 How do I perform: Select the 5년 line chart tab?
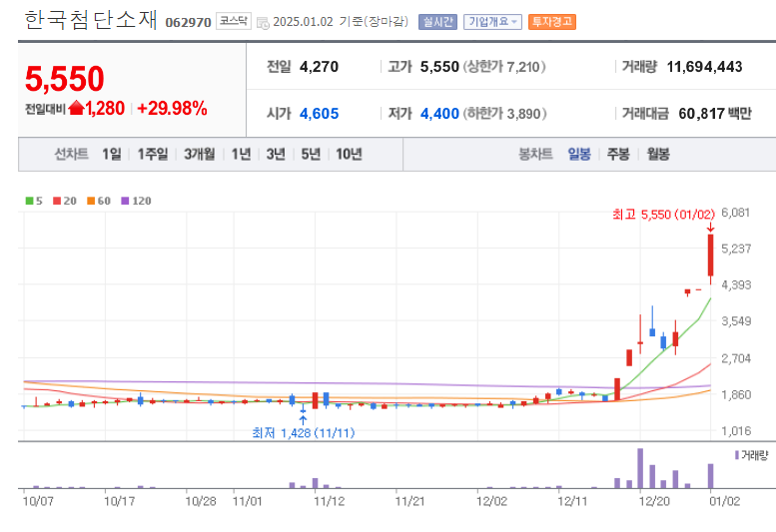point(311,155)
